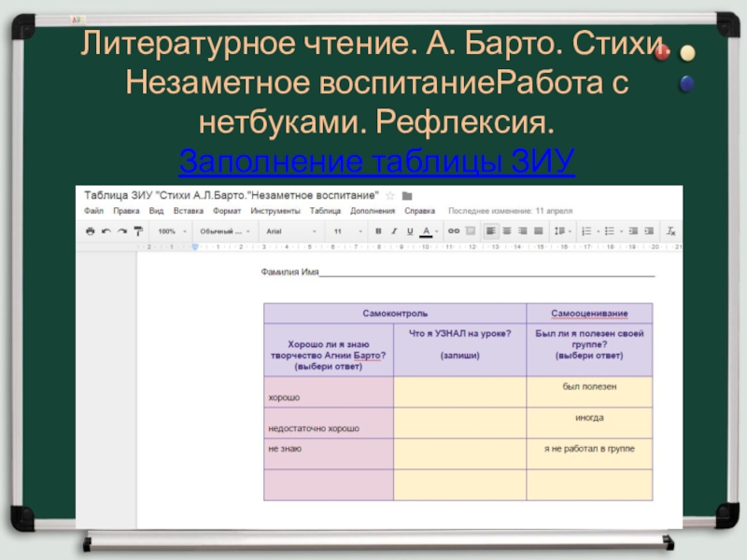Click the Clear formatting icon
This screenshot has width=747, height=560.
click(x=670, y=231)
